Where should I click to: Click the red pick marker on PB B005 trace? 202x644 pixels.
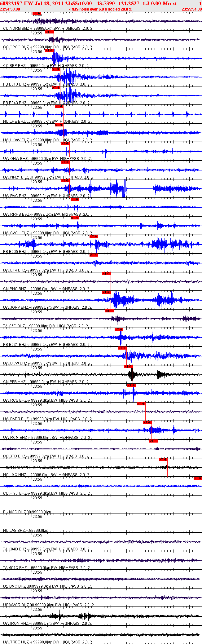point(94,236)
